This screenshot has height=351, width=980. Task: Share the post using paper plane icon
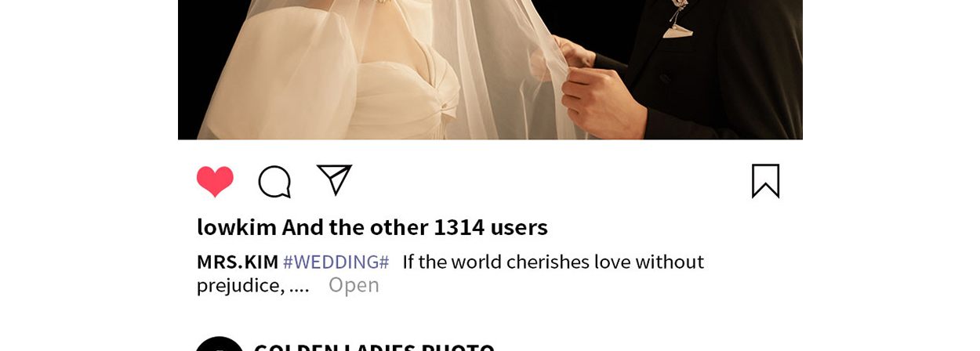(334, 179)
